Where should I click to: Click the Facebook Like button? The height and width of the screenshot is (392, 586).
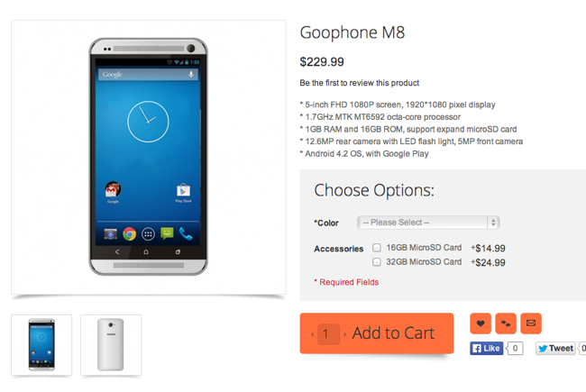tap(487, 348)
